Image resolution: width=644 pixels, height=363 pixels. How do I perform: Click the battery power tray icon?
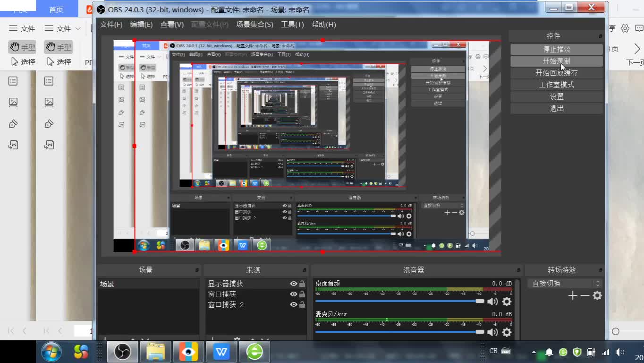coord(591,352)
